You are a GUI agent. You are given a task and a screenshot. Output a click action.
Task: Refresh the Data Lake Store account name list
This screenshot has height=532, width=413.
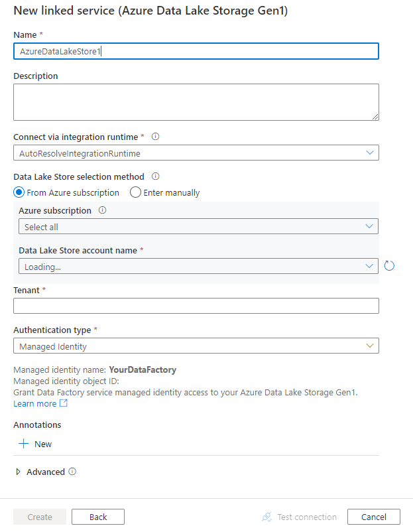pyautogui.click(x=389, y=265)
